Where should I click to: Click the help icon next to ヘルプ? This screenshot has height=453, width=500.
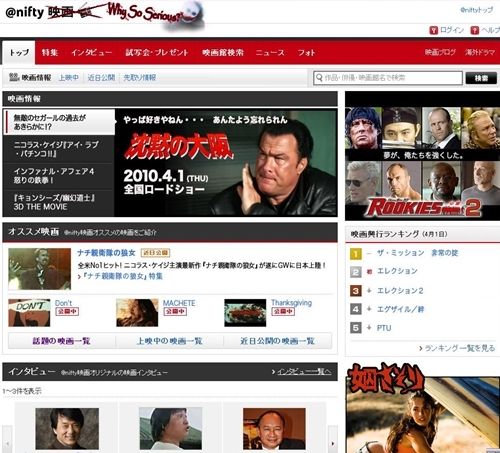[x=475, y=30]
